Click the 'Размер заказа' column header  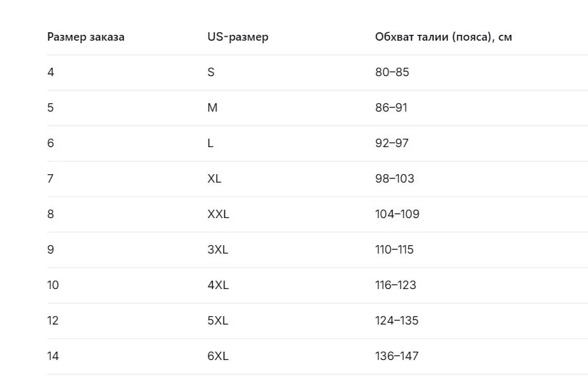tap(86, 37)
